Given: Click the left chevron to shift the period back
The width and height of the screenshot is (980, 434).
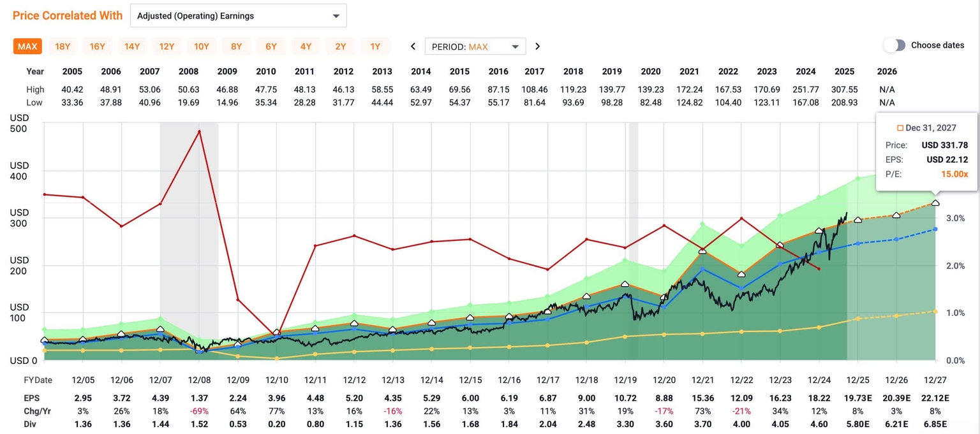Looking at the screenshot, I should click(413, 46).
